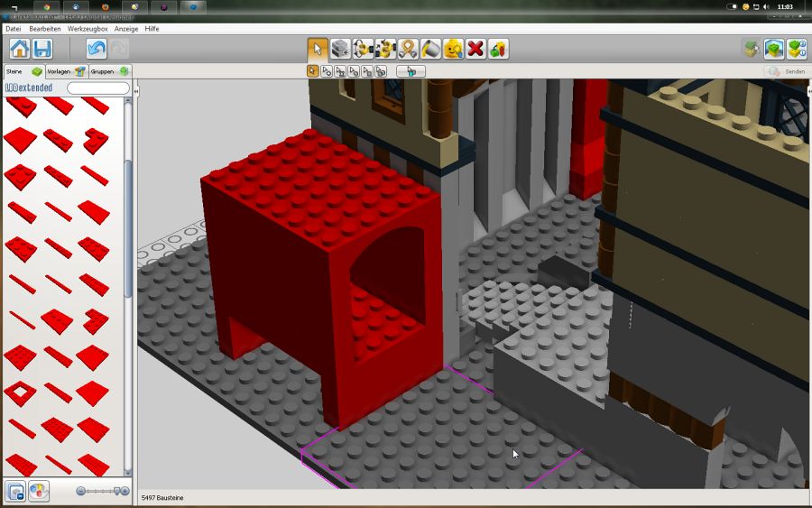Undo the last action with the blue arrow
The image size is (812, 508).
click(97, 49)
